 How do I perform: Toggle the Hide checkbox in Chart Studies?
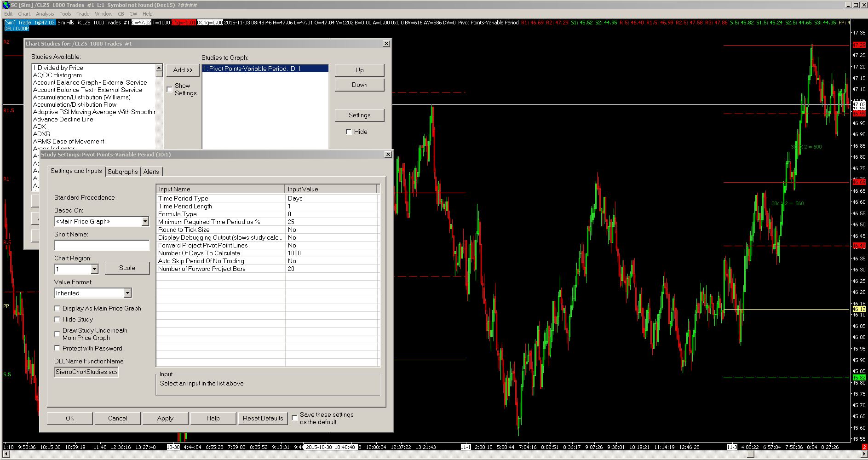pos(349,132)
